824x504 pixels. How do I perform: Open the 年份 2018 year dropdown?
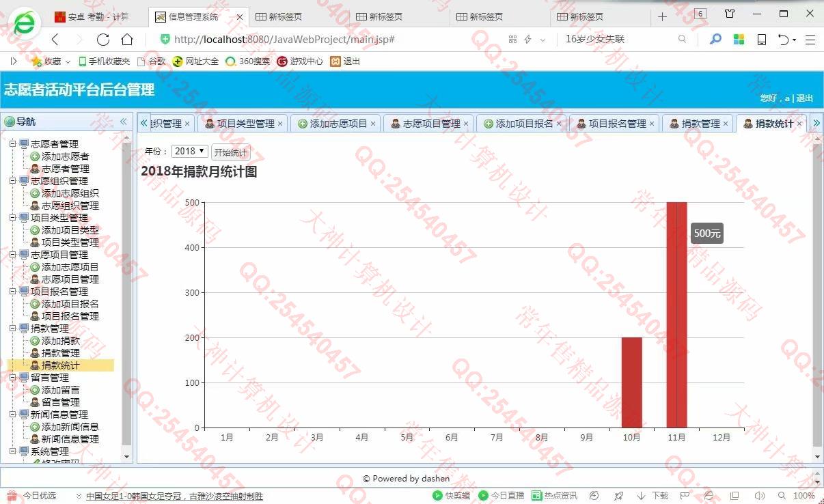[189, 151]
